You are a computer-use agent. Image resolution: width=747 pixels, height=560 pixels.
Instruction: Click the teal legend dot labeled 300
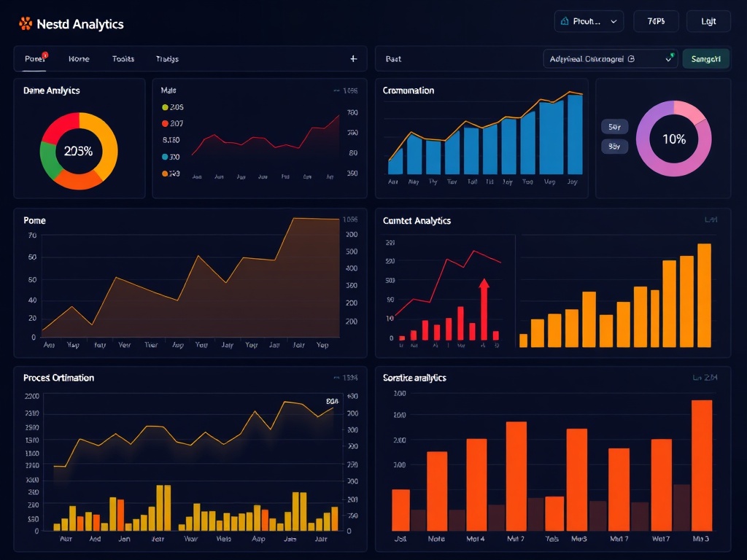pyautogui.click(x=164, y=157)
